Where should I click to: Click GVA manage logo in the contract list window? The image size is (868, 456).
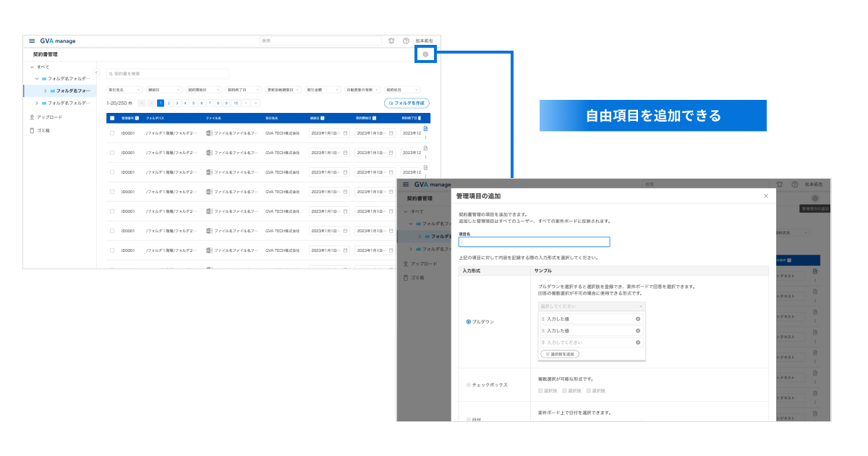tap(57, 41)
